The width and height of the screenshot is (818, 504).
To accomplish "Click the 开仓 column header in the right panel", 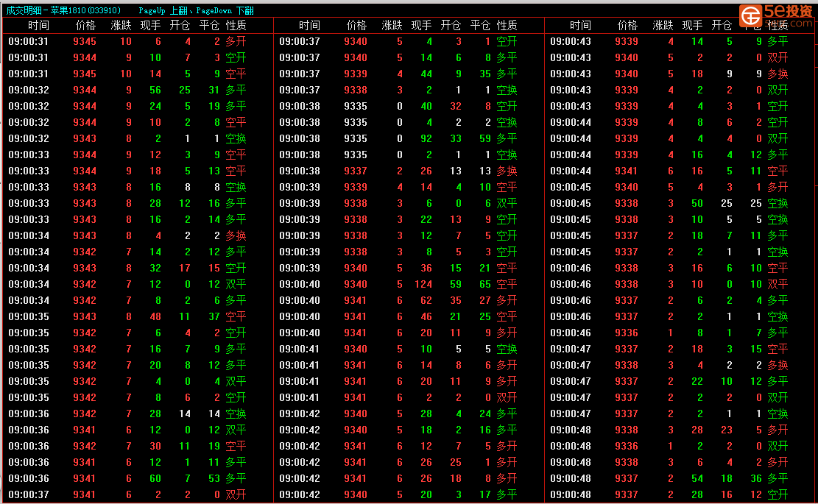I will [722, 26].
